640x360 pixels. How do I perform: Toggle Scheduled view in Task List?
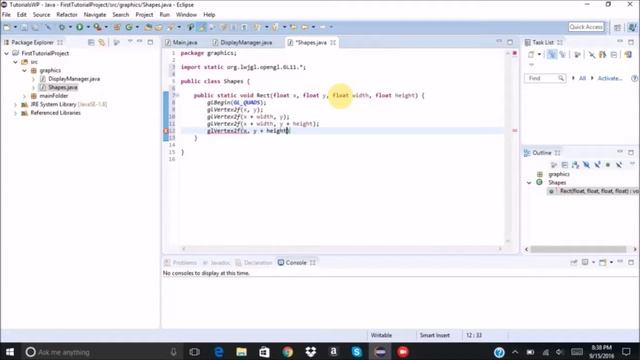coord(562,54)
